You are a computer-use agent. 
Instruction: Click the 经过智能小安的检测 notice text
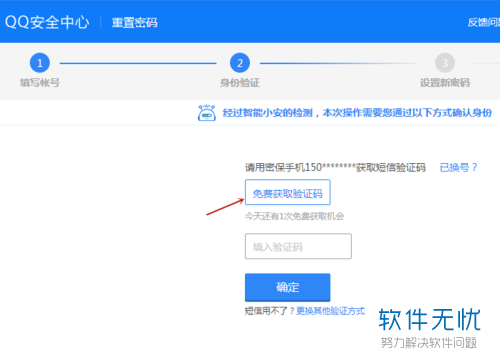(357, 113)
